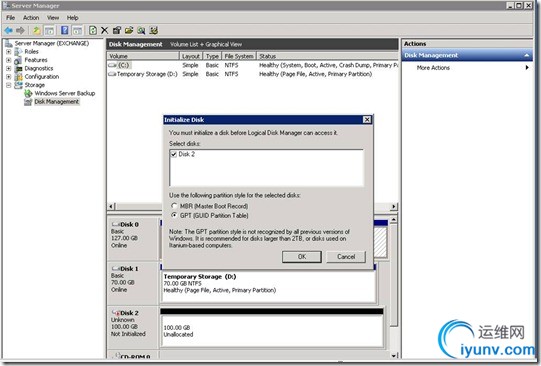Expand the Roles tree node
Viewport: 541px width, 366px height.
(x=9, y=52)
